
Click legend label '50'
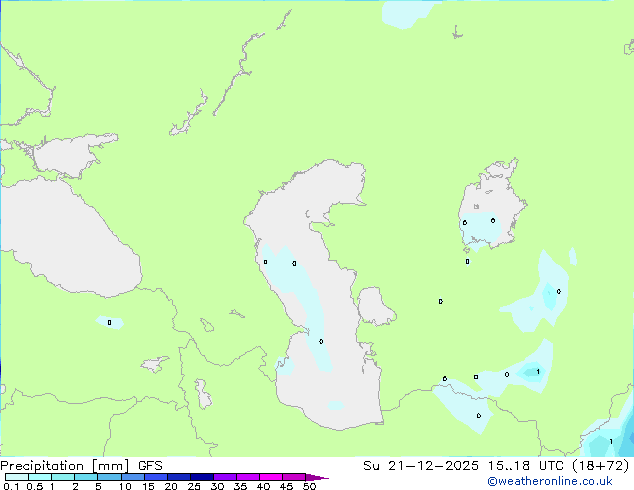309,486
